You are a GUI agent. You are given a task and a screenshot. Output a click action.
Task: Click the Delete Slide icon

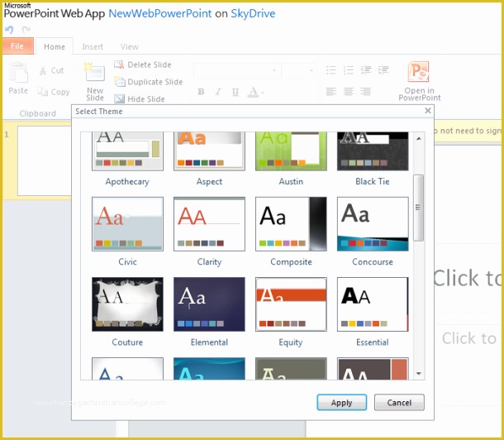(x=119, y=65)
